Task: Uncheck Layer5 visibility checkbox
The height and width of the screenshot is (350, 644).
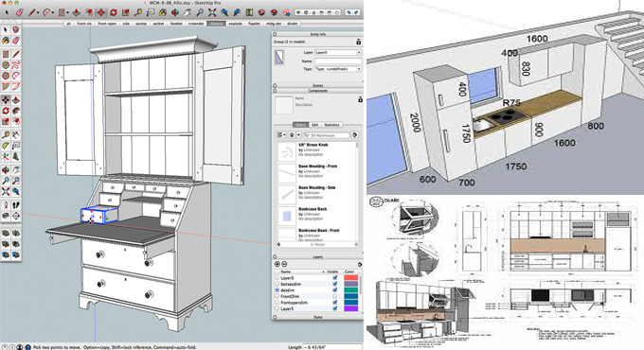Action: pos(335,308)
